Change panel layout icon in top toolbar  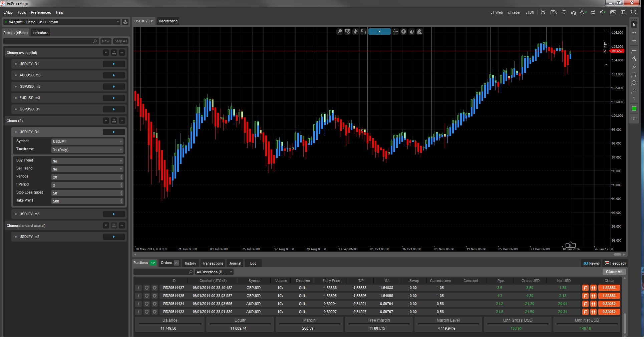[623, 12]
